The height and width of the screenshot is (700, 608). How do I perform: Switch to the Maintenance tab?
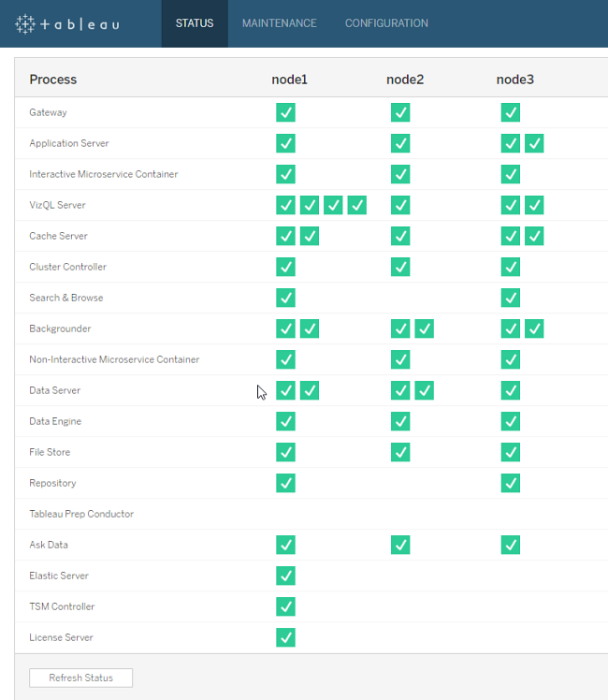(x=279, y=23)
